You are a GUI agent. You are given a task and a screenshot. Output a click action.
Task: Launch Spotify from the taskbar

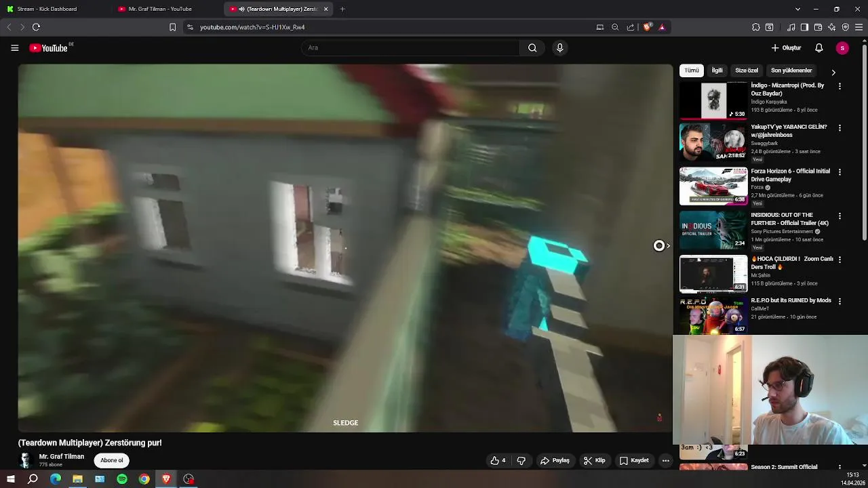pos(122,479)
